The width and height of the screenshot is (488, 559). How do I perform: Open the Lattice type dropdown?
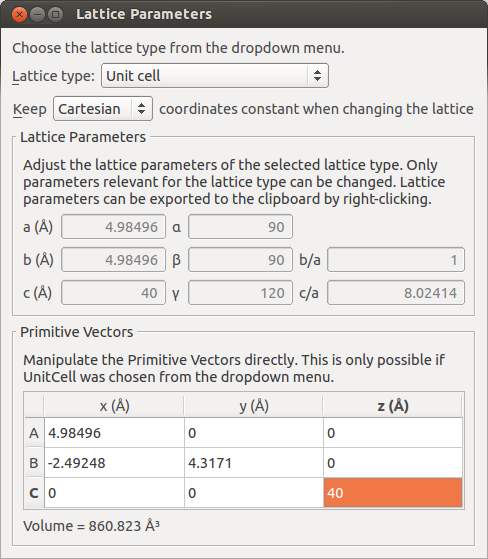(215, 76)
